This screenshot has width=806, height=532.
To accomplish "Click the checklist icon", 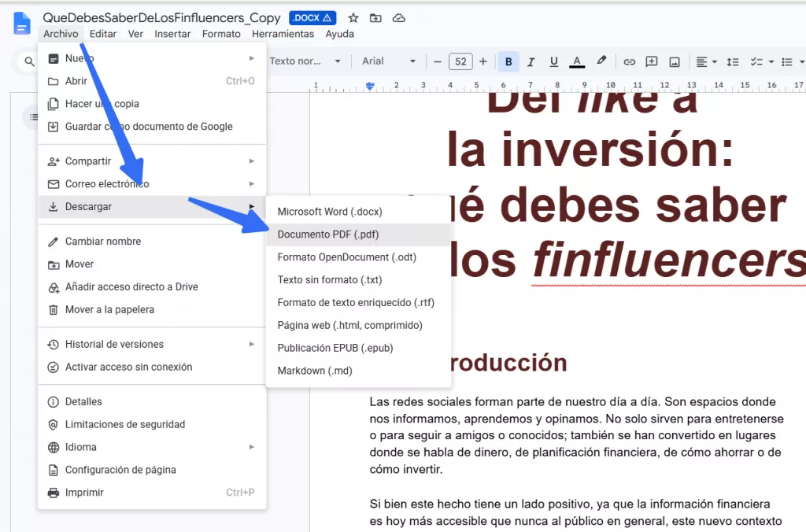I will (x=755, y=61).
